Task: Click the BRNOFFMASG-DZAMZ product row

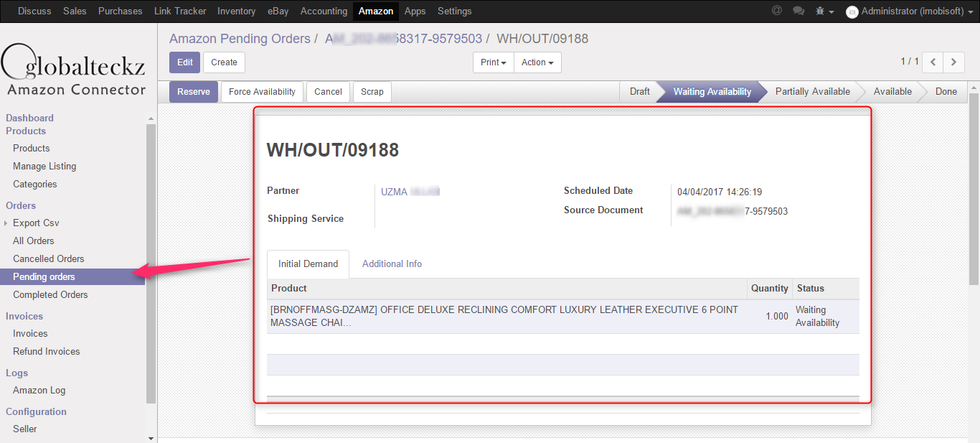Action: pos(563,317)
